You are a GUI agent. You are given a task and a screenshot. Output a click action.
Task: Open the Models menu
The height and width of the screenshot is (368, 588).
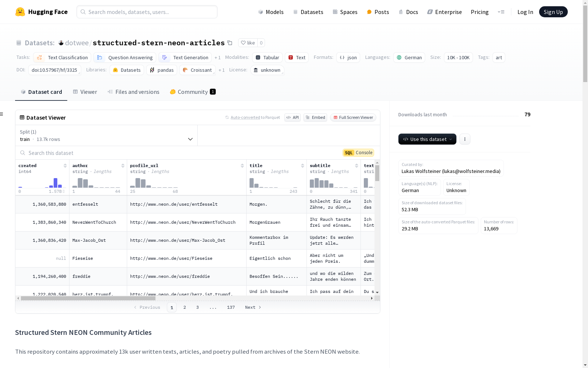[271, 12]
